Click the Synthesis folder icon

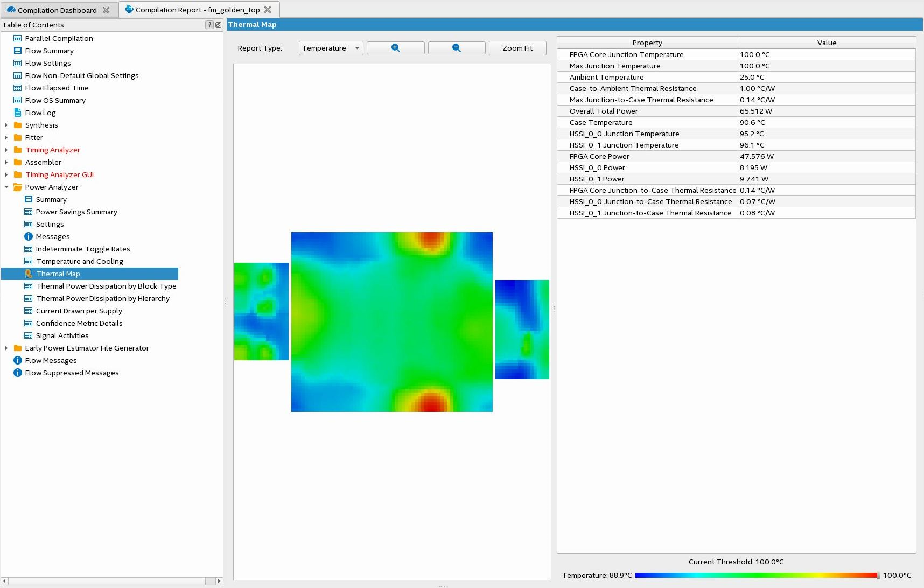click(18, 125)
